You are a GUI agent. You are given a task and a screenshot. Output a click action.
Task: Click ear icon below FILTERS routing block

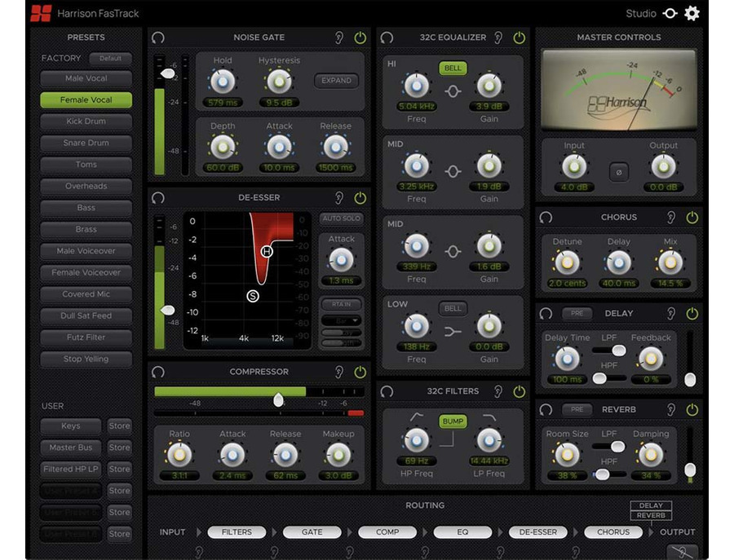pyautogui.click(x=199, y=552)
